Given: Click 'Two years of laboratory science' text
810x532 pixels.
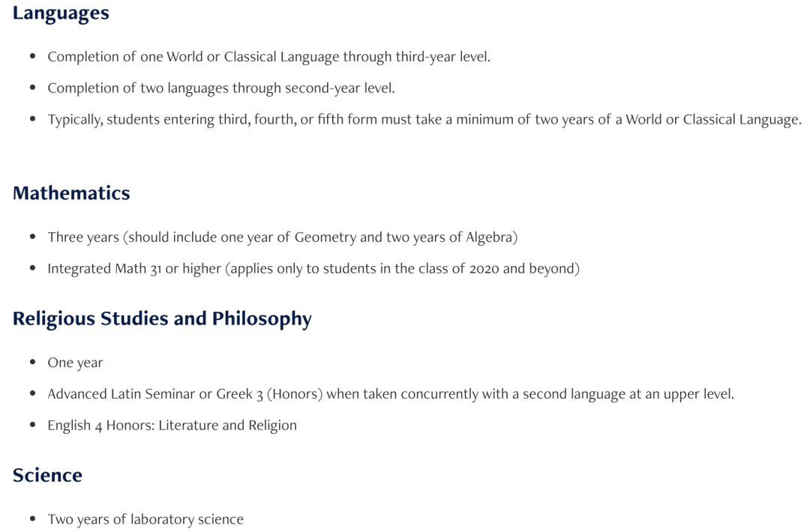Looking at the screenshot, I should tap(145, 519).
